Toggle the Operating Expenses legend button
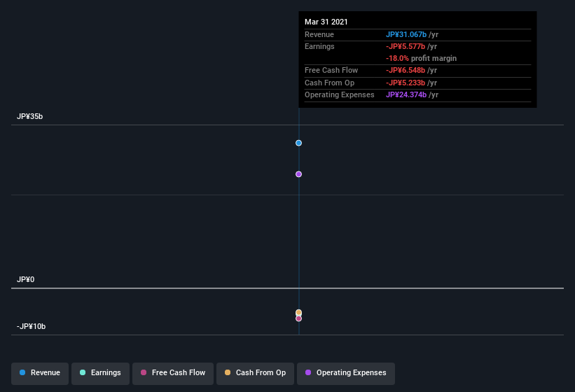 coord(346,373)
